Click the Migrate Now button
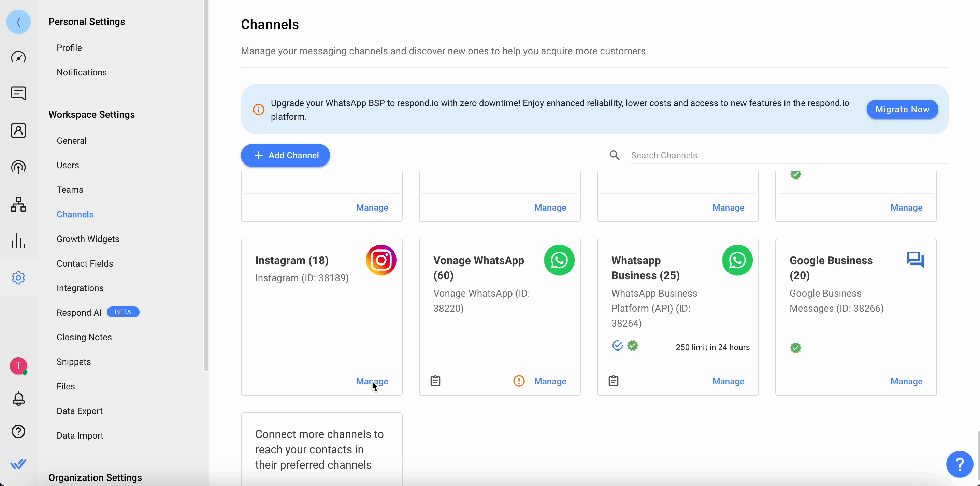This screenshot has width=980, height=486. click(902, 109)
